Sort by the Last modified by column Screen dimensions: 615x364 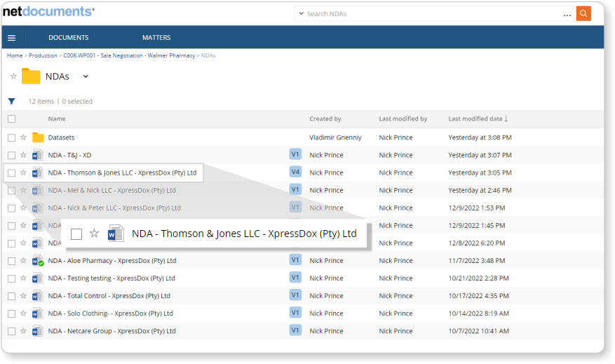403,119
